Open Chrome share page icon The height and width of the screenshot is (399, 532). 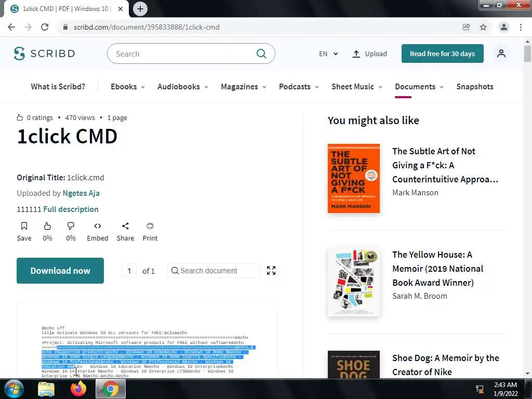[x=467, y=27]
